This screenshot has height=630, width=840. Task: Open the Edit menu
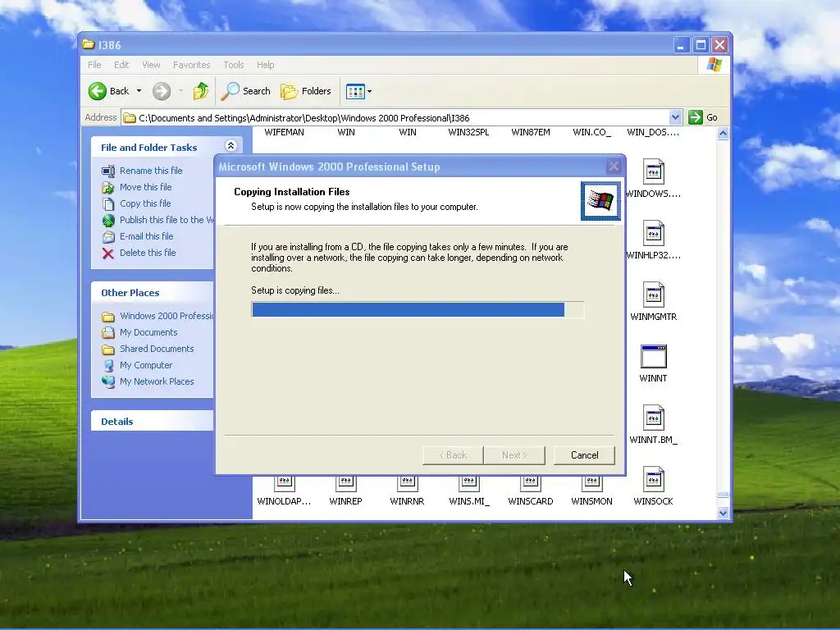tap(121, 65)
